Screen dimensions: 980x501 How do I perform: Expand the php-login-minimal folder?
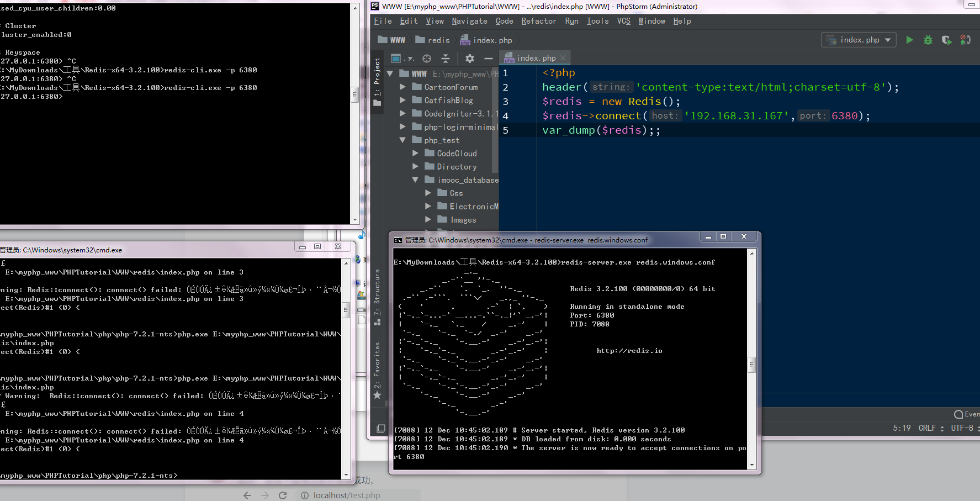point(402,126)
